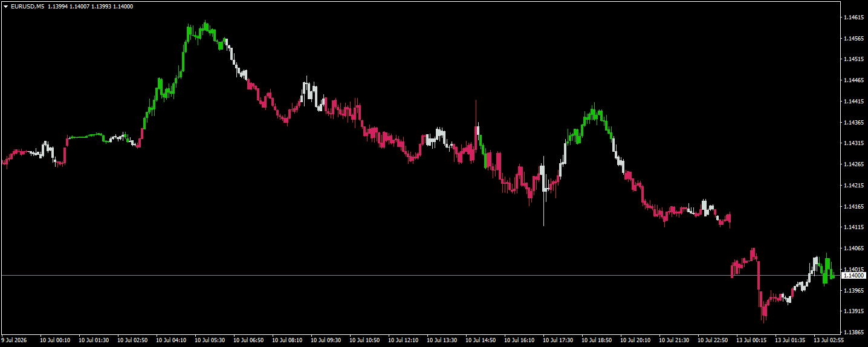The image size is (868, 347).
Task: Click the EURUSD,M5 chart title
Action: (x=28, y=7)
